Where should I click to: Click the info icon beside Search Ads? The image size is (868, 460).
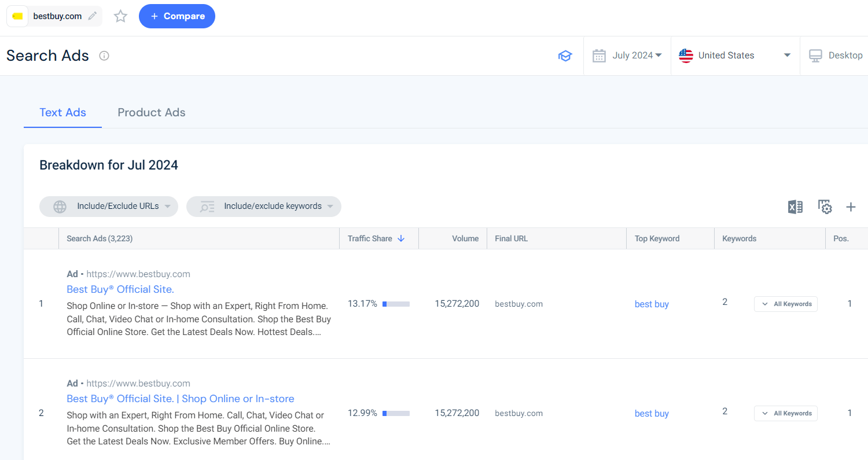(104, 56)
